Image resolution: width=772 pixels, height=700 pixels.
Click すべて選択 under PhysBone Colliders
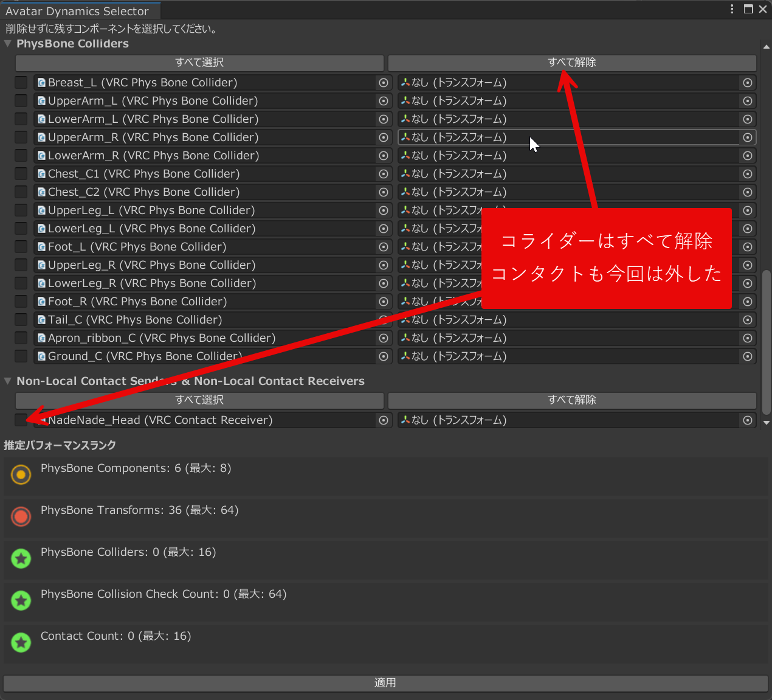point(199,63)
